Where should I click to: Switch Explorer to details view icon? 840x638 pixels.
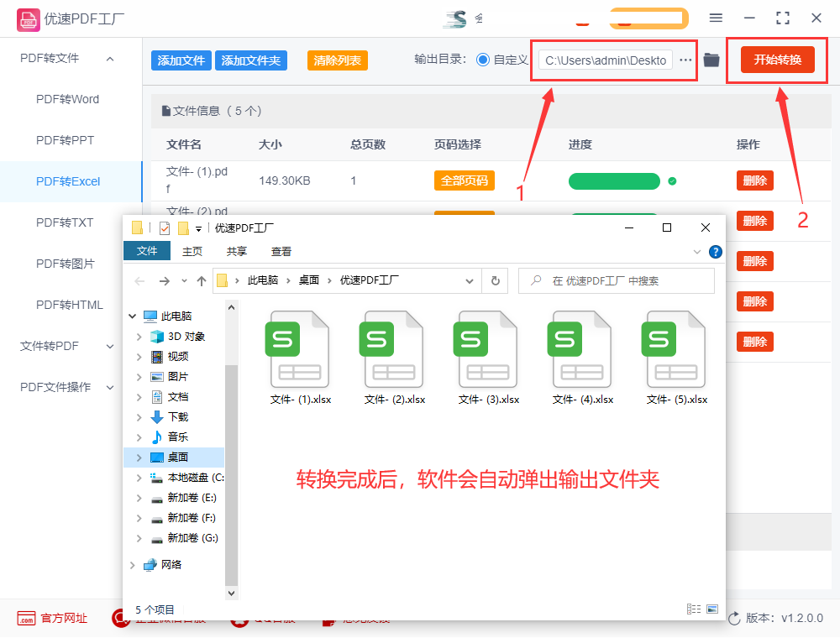tap(694, 609)
